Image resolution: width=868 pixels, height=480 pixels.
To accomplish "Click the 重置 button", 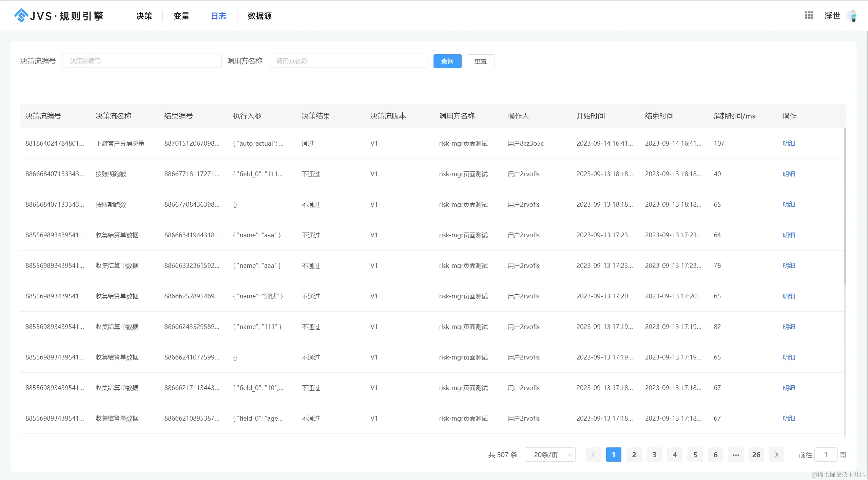I will point(480,61).
